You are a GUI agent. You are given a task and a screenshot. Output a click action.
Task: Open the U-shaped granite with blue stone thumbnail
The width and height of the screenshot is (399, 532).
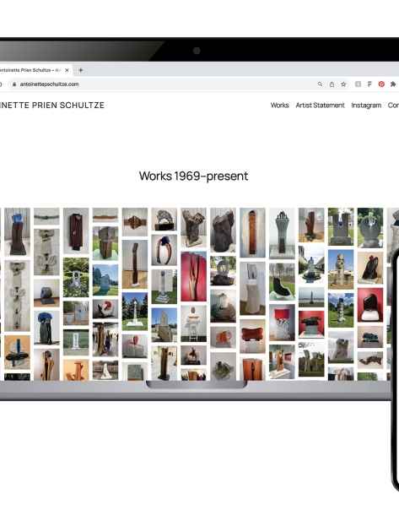(x=341, y=226)
